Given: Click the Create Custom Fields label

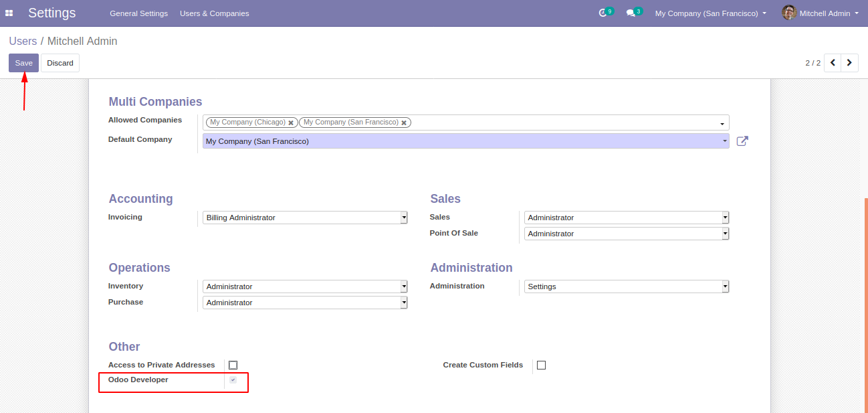Looking at the screenshot, I should [483, 365].
